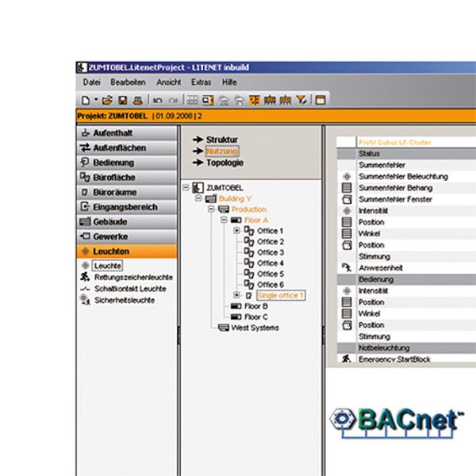Click the filter funnel toolbar icon
The image size is (476, 476).
[x=301, y=100]
